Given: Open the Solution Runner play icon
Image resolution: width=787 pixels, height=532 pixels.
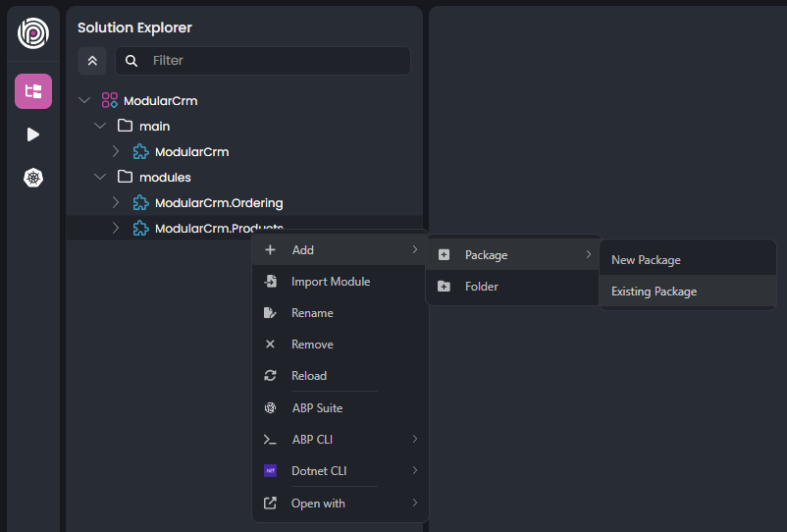Looking at the screenshot, I should [x=33, y=134].
